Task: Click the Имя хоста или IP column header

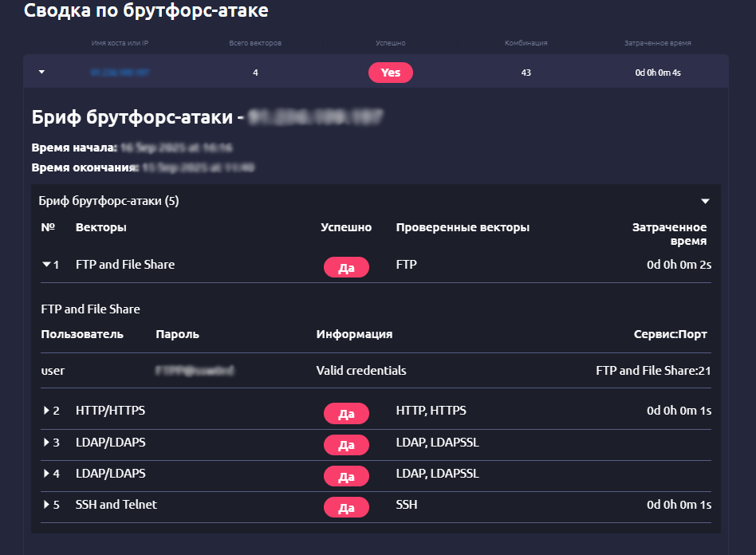Action: 120,43
